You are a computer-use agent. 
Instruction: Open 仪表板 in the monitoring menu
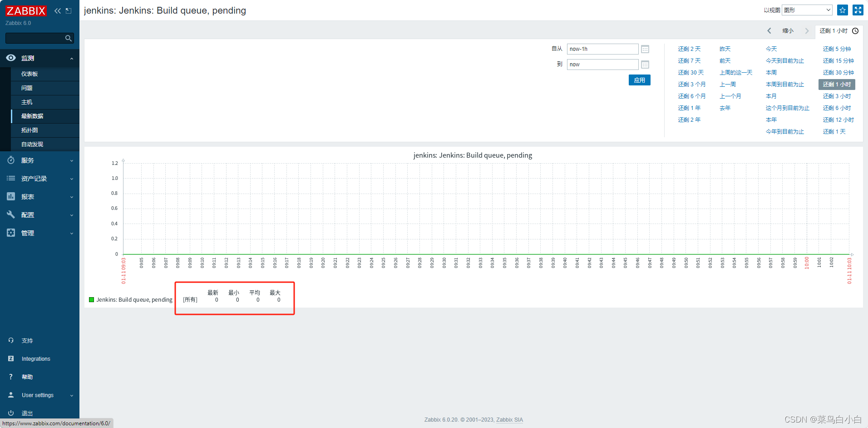pos(30,74)
